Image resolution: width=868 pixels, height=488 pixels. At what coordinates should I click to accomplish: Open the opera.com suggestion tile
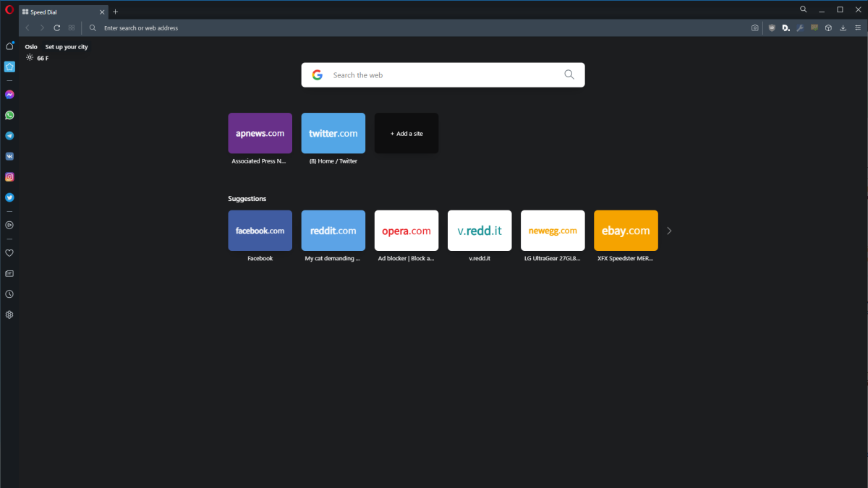407,231
